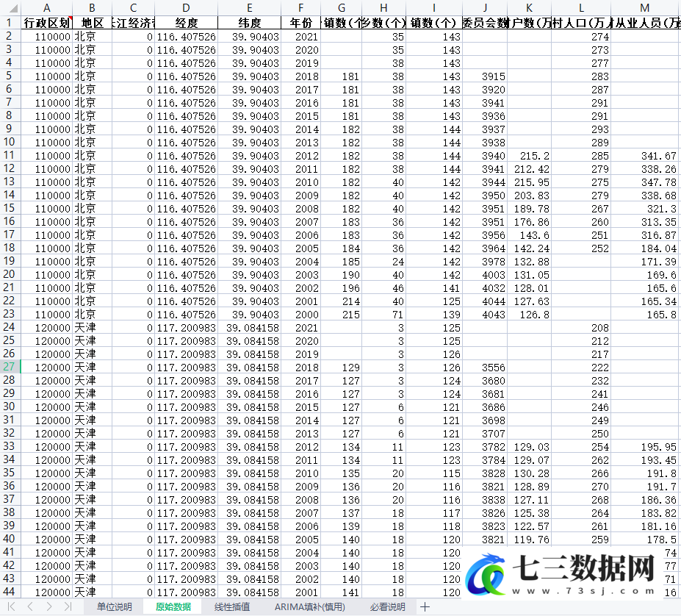Click the 纬度 header cell
Viewport: 681px width, 616px height.
click(x=249, y=23)
